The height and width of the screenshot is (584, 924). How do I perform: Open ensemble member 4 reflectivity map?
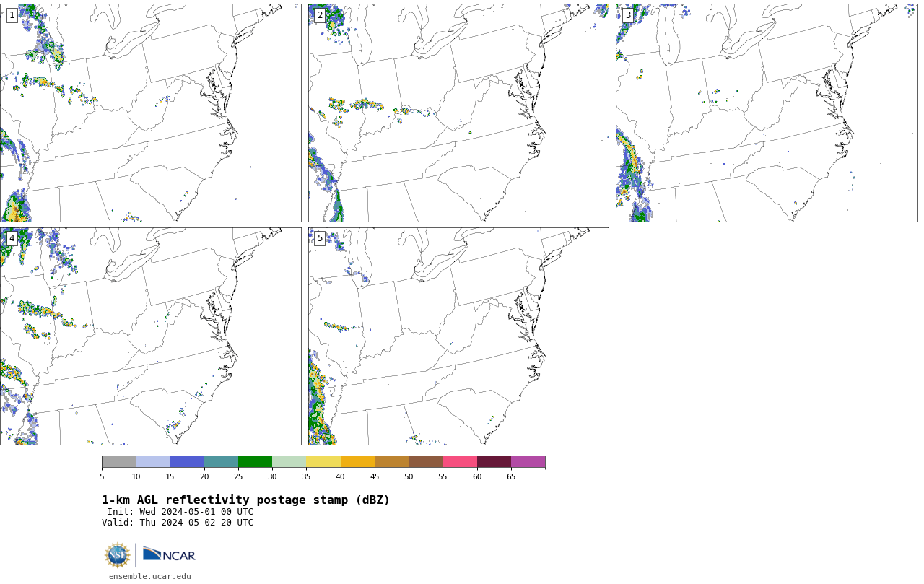point(150,336)
